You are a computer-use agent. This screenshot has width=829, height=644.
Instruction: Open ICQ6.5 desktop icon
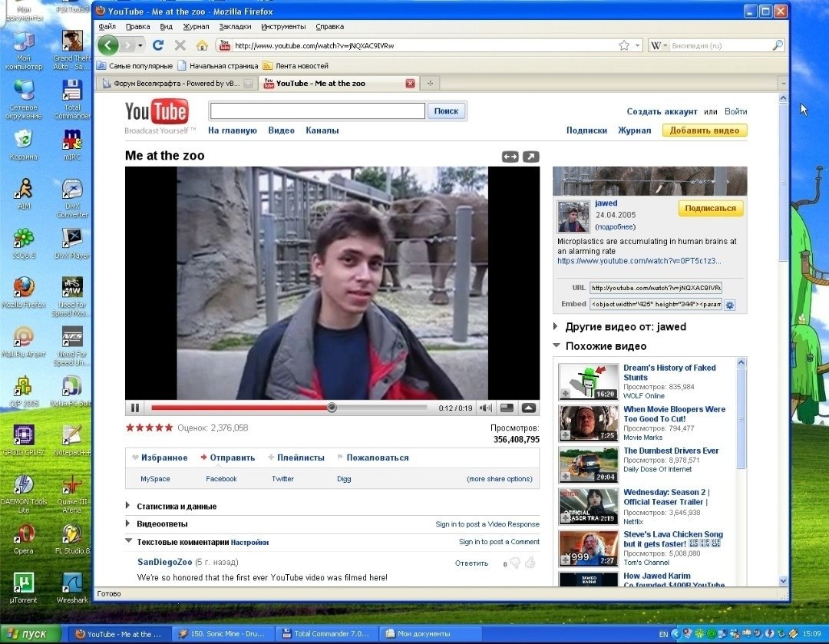click(24, 243)
